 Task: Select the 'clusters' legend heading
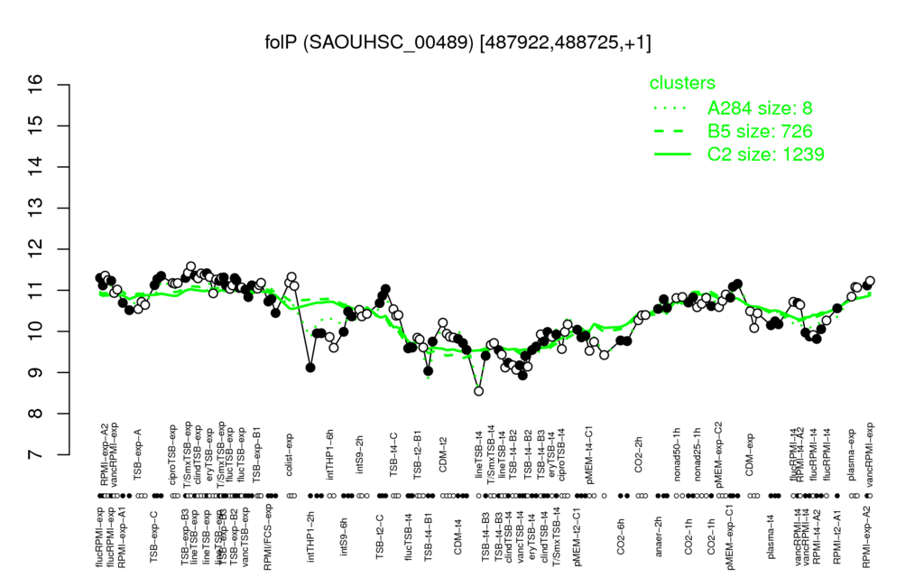click(x=682, y=83)
